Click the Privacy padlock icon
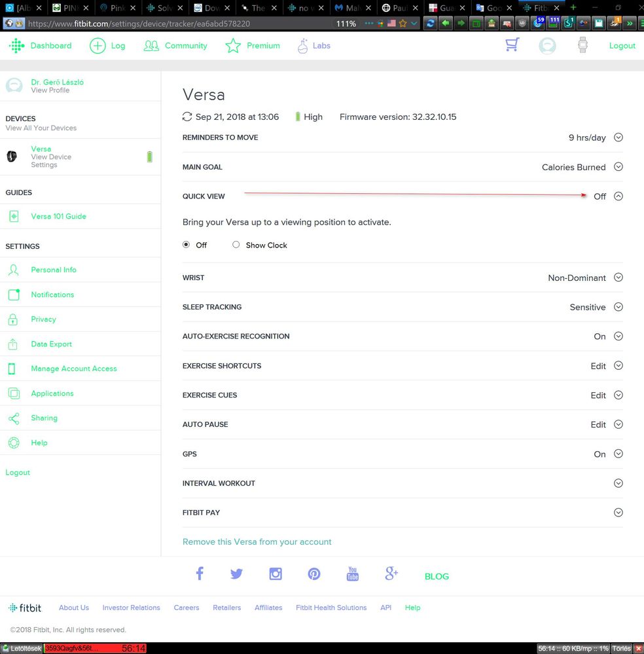This screenshot has height=654, width=644. click(13, 319)
